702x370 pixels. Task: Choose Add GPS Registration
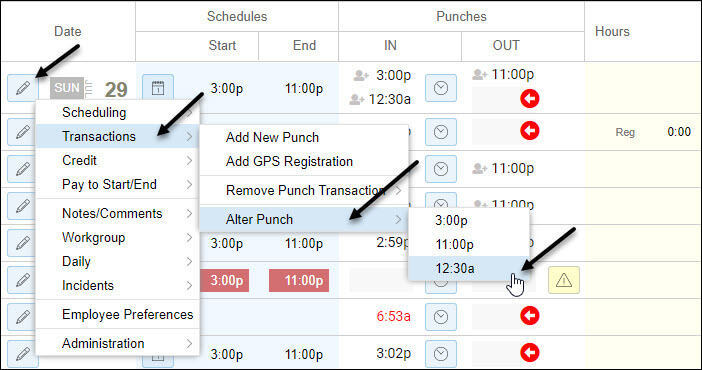(x=289, y=161)
